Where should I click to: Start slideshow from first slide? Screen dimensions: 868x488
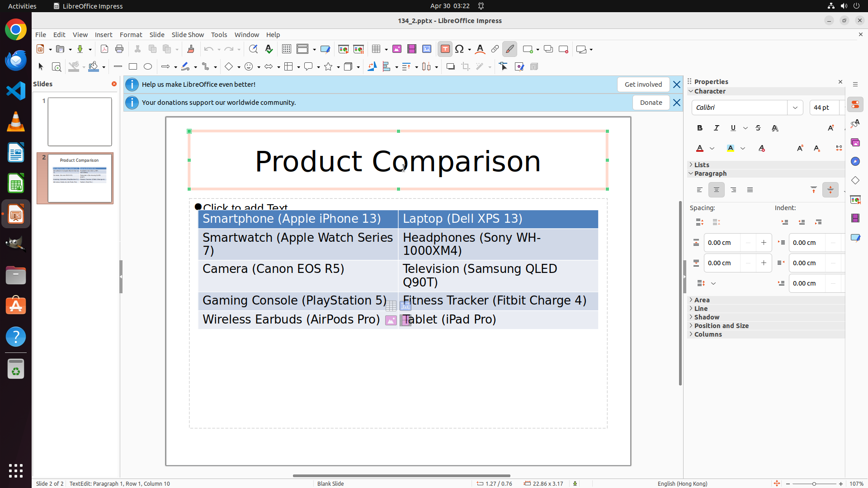pos(344,49)
